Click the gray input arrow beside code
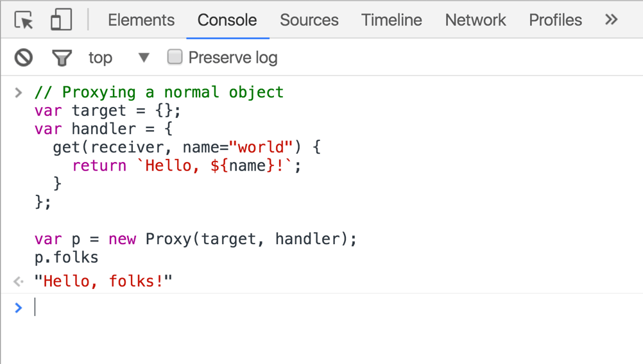The height and width of the screenshot is (364, 643). [19, 92]
